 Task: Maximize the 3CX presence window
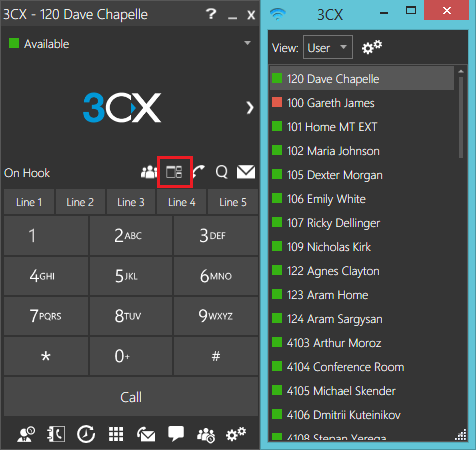click(x=411, y=11)
